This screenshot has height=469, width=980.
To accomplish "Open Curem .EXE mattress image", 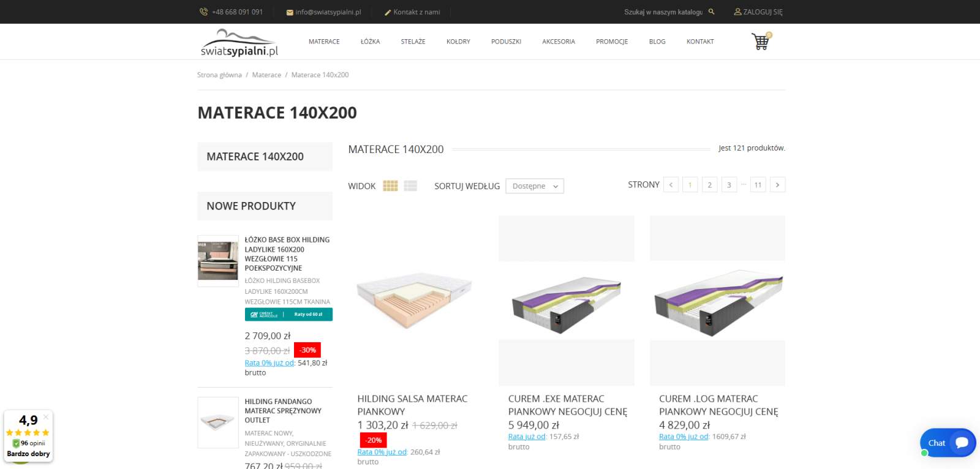I will 567,301.
